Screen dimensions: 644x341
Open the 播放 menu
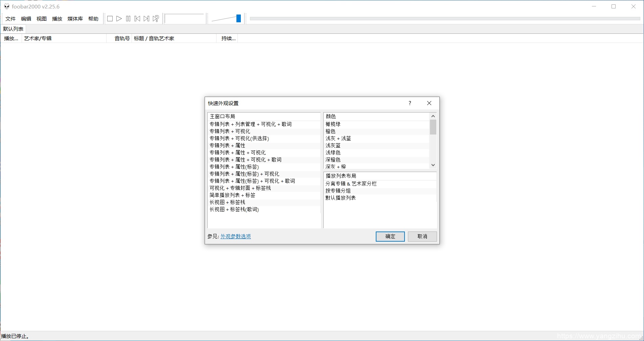[57, 19]
